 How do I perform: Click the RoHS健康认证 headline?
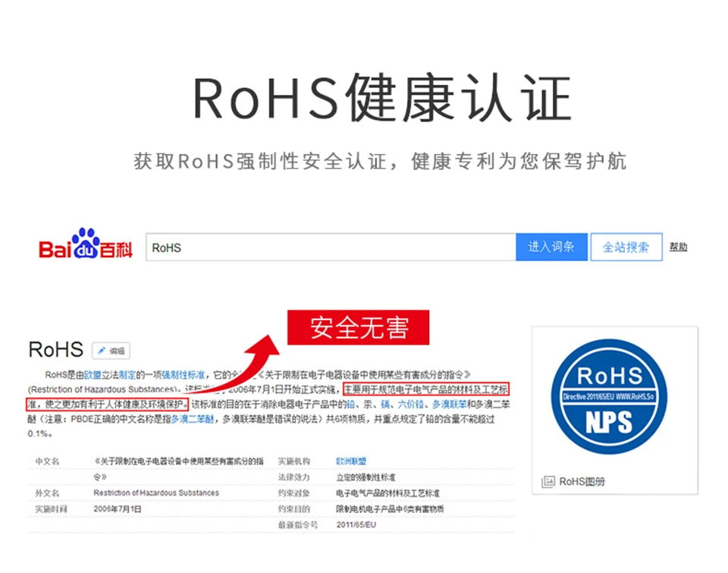(x=381, y=98)
